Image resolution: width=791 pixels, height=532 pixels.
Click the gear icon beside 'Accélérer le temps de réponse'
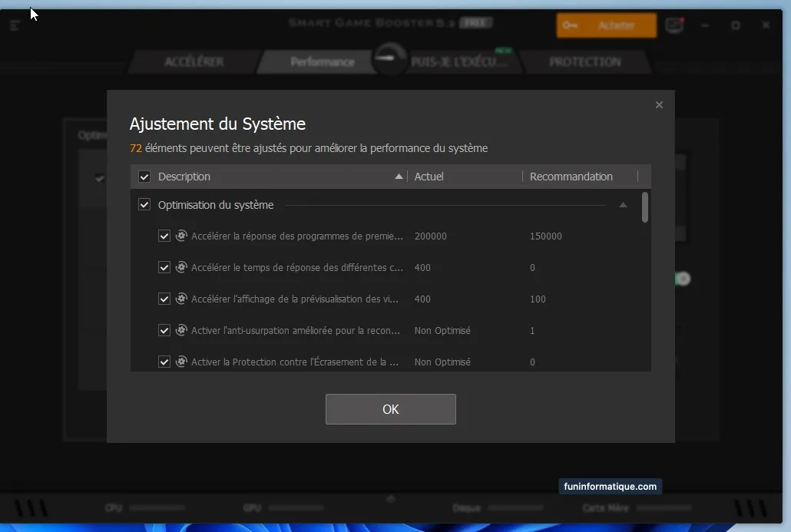(181, 267)
